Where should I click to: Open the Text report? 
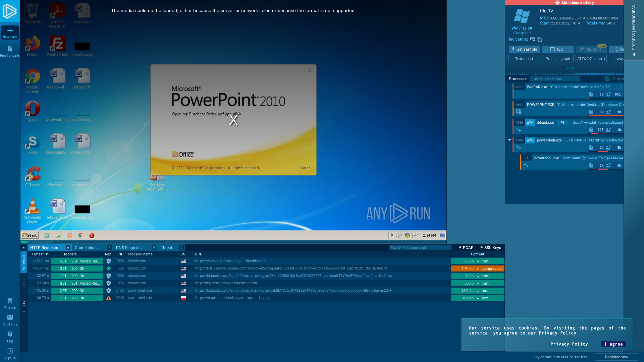tap(524, 59)
